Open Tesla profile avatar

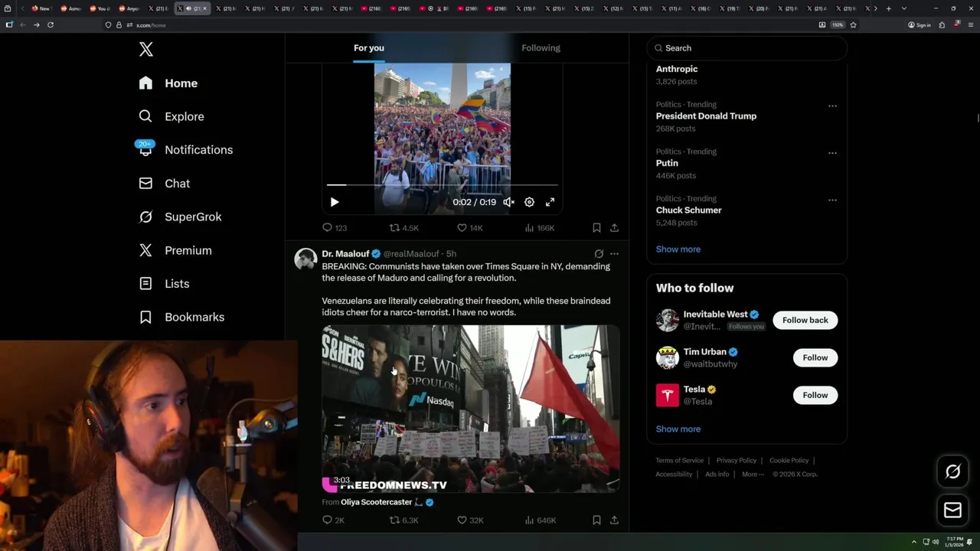[668, 395]
